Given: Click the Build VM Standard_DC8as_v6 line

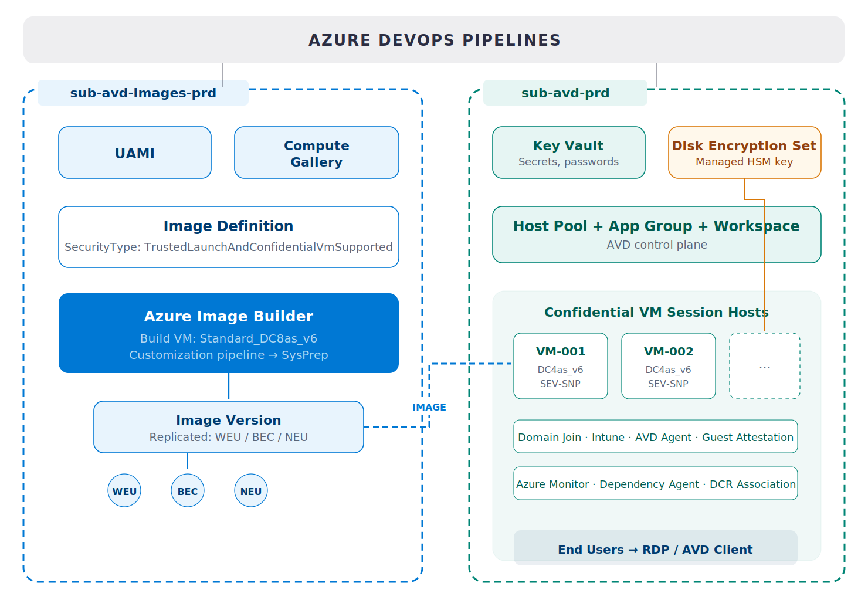Looking at the screenshot, I should [229, 338].
